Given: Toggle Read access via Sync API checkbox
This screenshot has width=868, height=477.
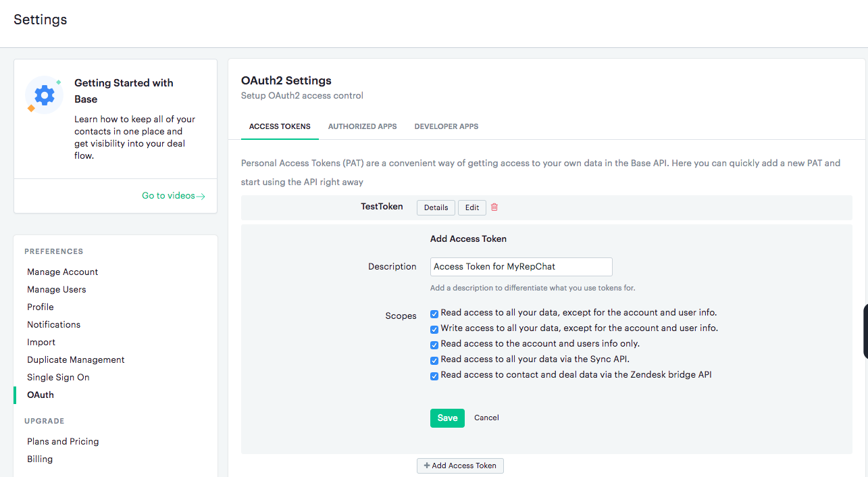Looking at the screenshot, I should click(434, 360).
